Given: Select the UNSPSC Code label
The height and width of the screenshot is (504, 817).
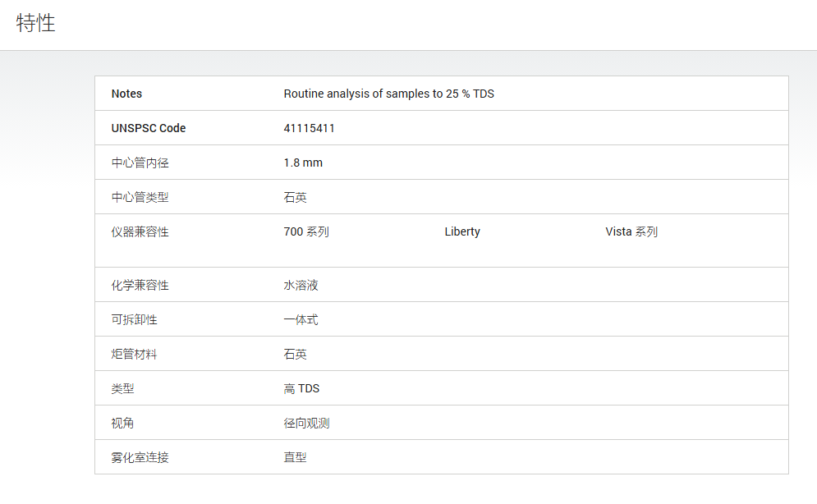Looking at the screenshot, I should coord(149,128).
